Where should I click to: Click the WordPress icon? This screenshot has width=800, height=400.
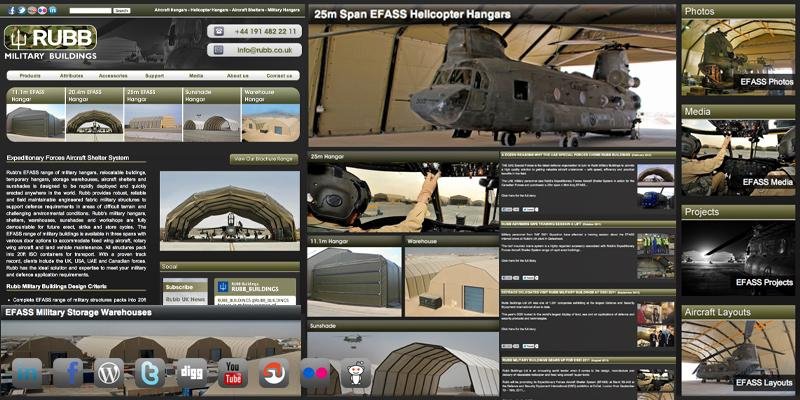tap(109, 374)
